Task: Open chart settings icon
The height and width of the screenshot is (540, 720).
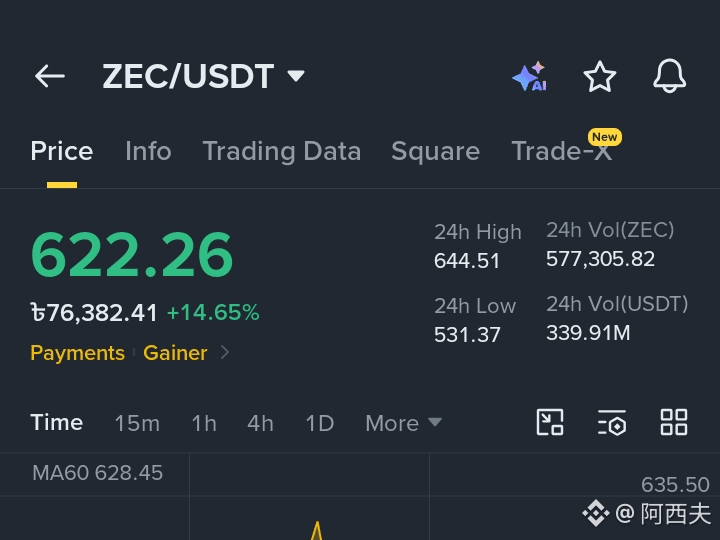Action: (x=612, y=422)
